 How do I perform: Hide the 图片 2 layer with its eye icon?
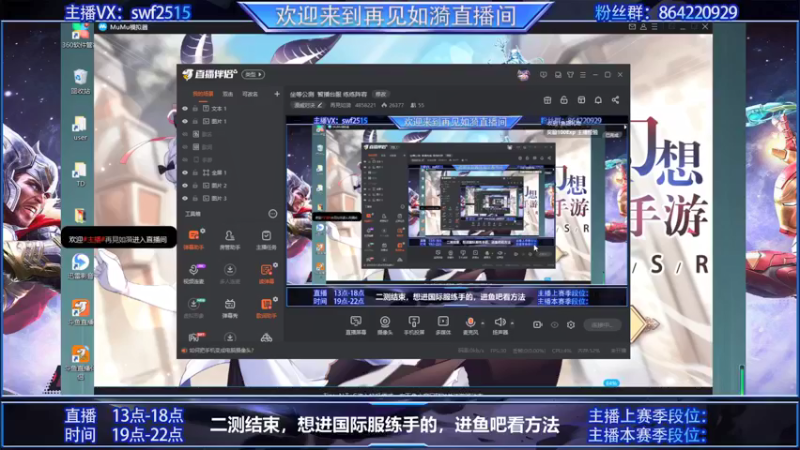[x=185, y=186]
